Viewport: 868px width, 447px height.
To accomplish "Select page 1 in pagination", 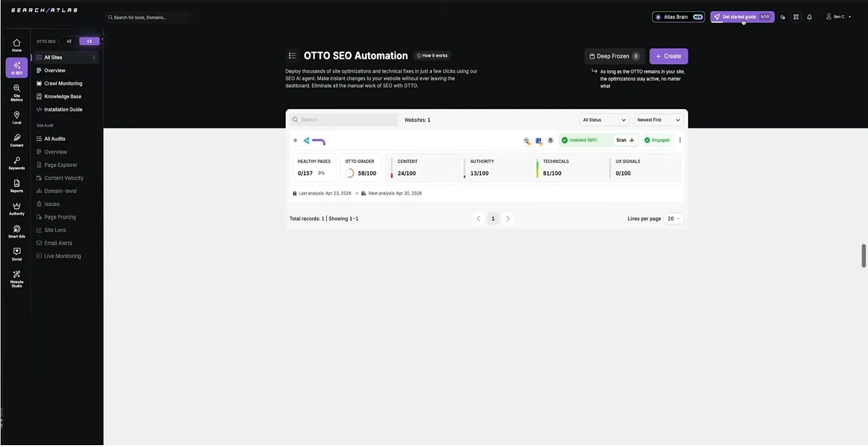I will [x=493, y=218].
